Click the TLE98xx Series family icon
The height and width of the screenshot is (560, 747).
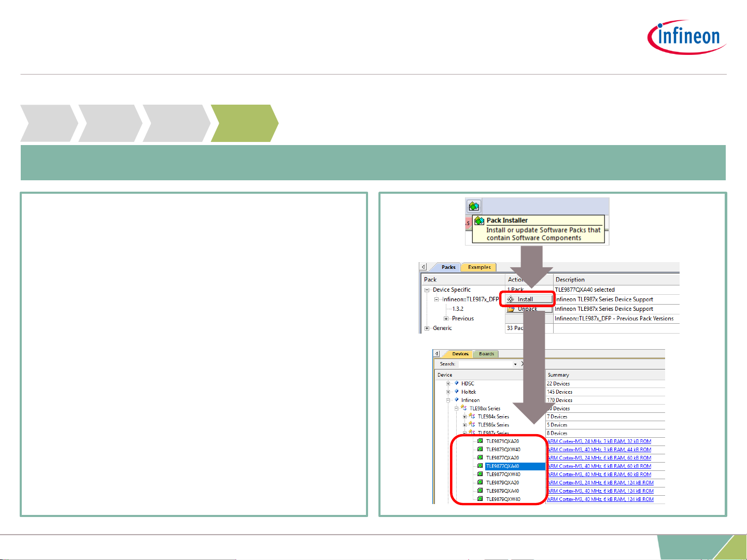click(464, 408)
